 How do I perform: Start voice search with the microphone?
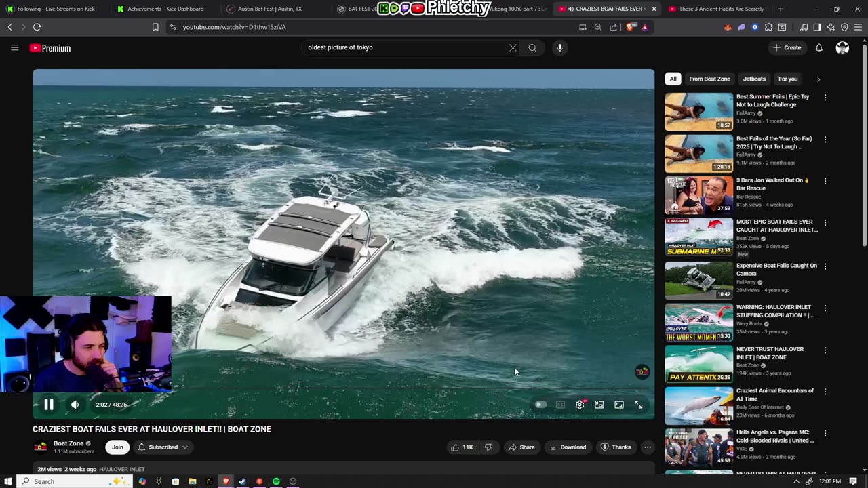coord(559,47)
